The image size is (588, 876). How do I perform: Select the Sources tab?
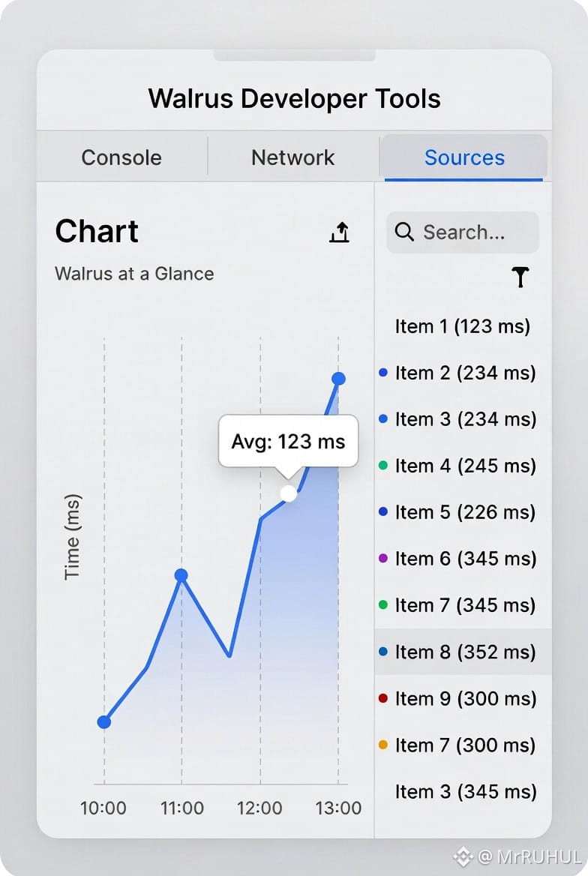point(464,157)
